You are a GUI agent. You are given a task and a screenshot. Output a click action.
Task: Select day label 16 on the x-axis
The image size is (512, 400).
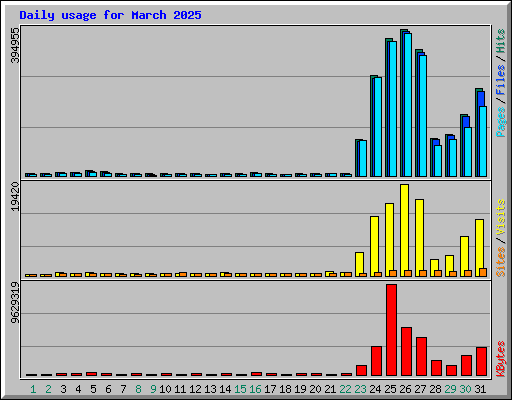point(255,389)
